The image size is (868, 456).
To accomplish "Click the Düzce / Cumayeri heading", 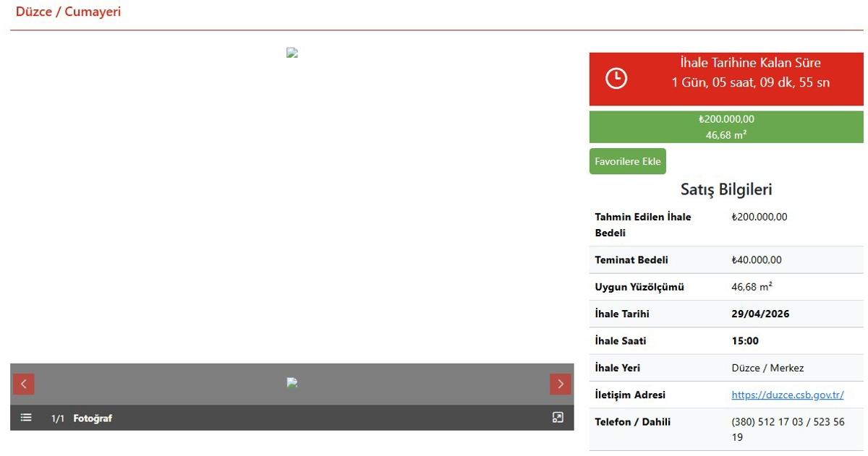I will (x=68, y=12).
